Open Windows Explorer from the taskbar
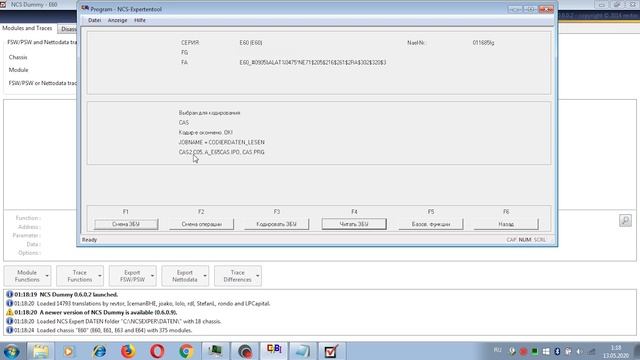Viewport: 640px width, 360px height. (40, 351)
